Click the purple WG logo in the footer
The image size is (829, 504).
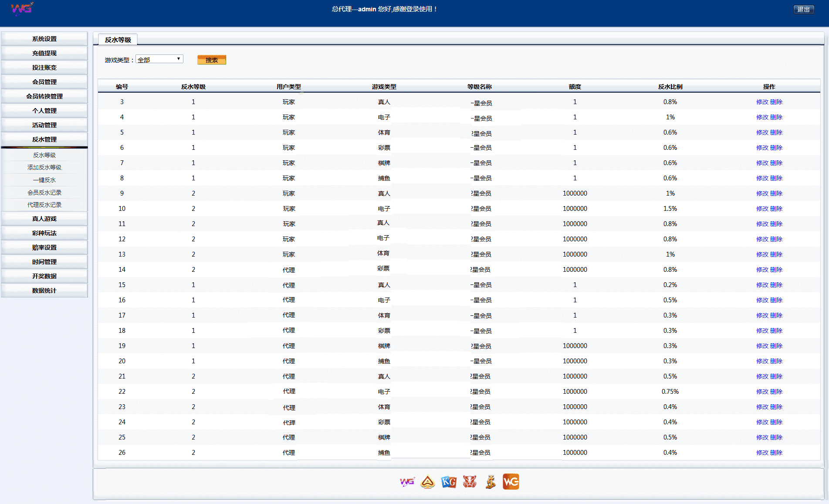click(x=407, y=482)
